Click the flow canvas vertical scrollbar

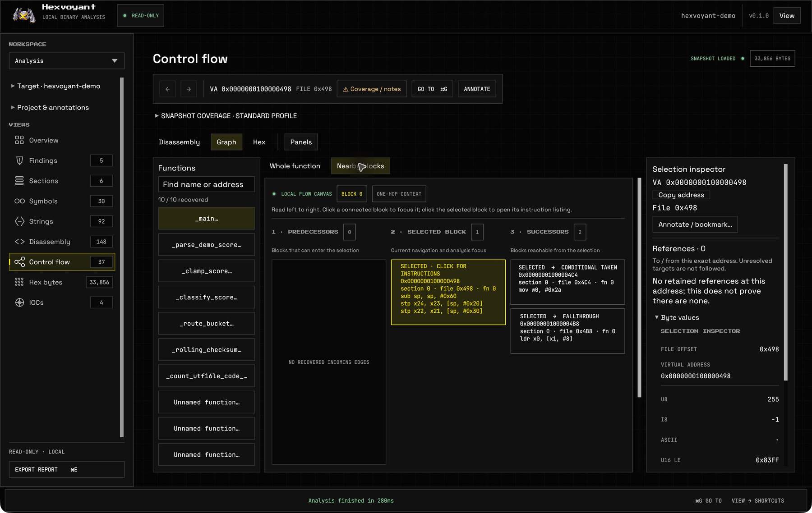pos(639,288)
